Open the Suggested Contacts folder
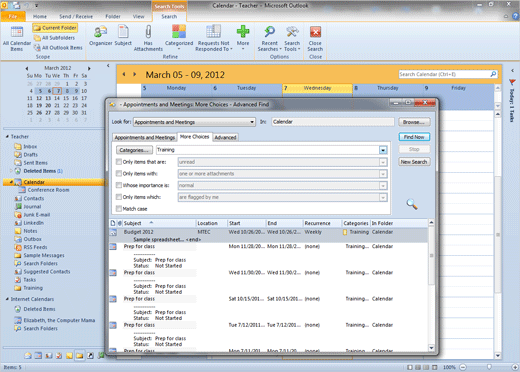This screenshot has height=372, width=520. click(47, 272)
